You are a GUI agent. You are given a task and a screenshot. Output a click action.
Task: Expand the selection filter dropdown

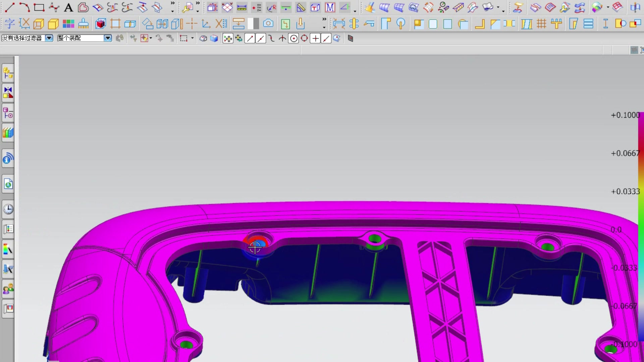coord(49,38)
